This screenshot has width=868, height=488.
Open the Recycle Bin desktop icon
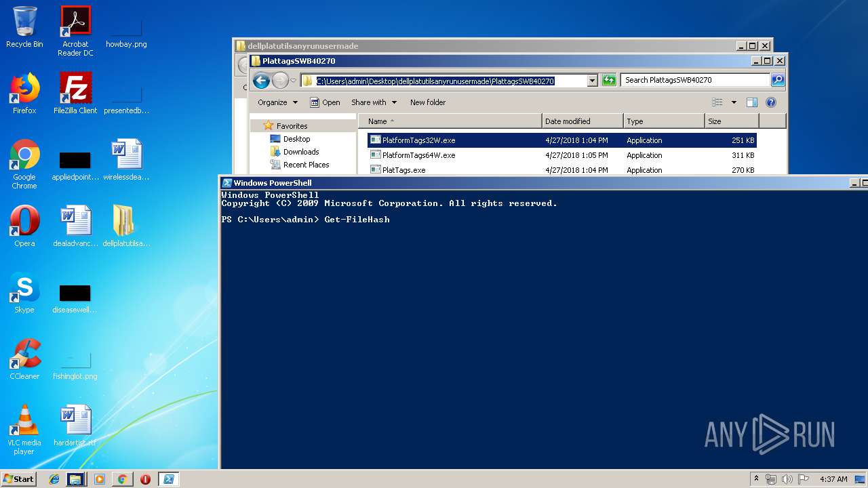24,28
